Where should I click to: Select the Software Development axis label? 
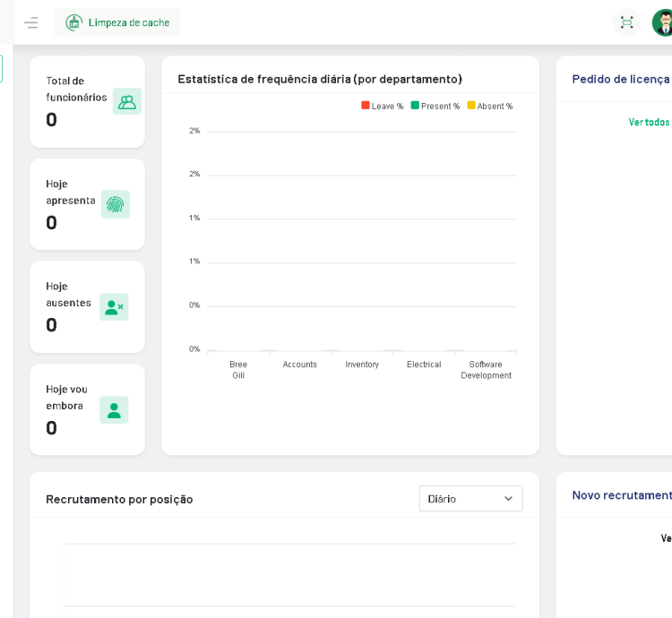pyautogui.click(x=486, y=370)
